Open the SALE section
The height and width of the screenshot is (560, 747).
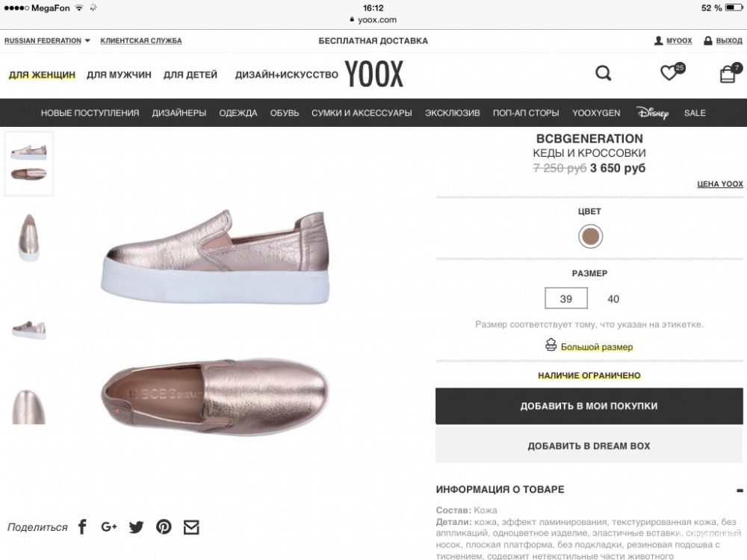695,112
